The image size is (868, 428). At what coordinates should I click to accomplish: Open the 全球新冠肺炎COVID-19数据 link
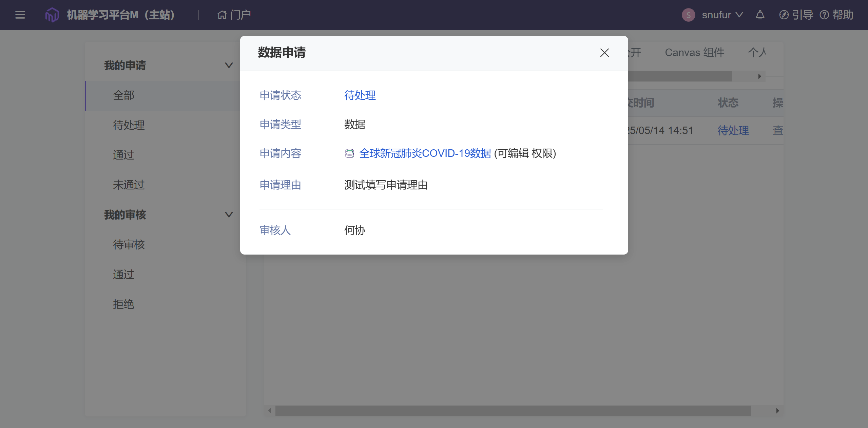[x=425, y=153]
